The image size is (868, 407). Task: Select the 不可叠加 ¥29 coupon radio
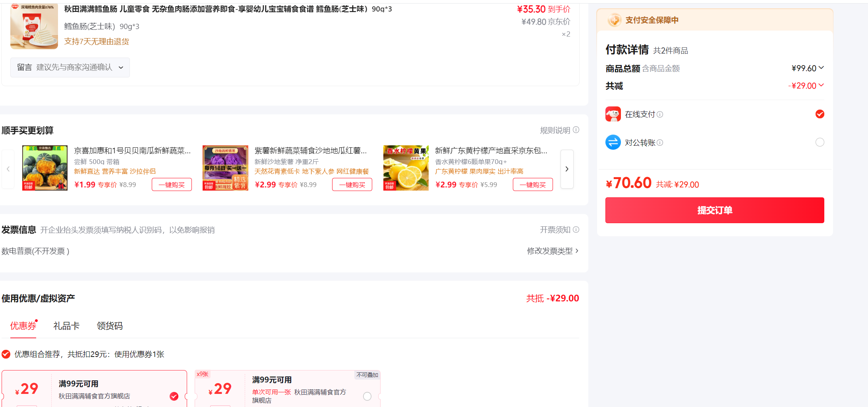click(367, 396)
